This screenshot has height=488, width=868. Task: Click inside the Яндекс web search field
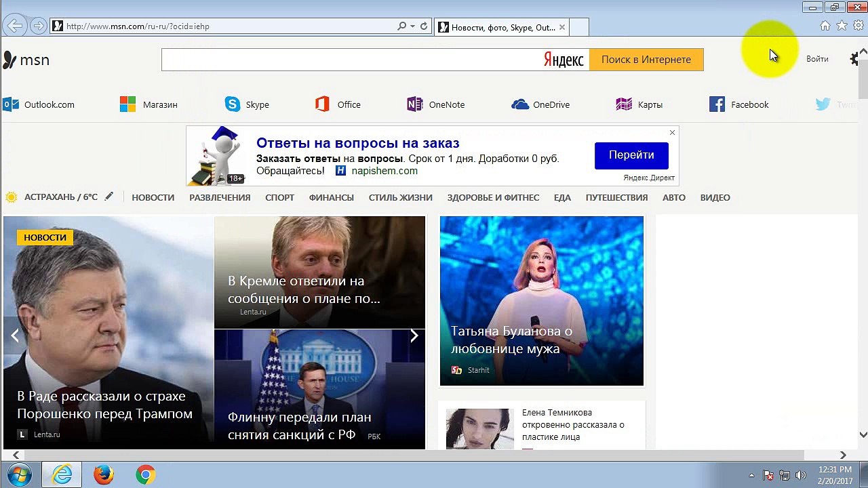pyautogui.click(x=353, y=60)
